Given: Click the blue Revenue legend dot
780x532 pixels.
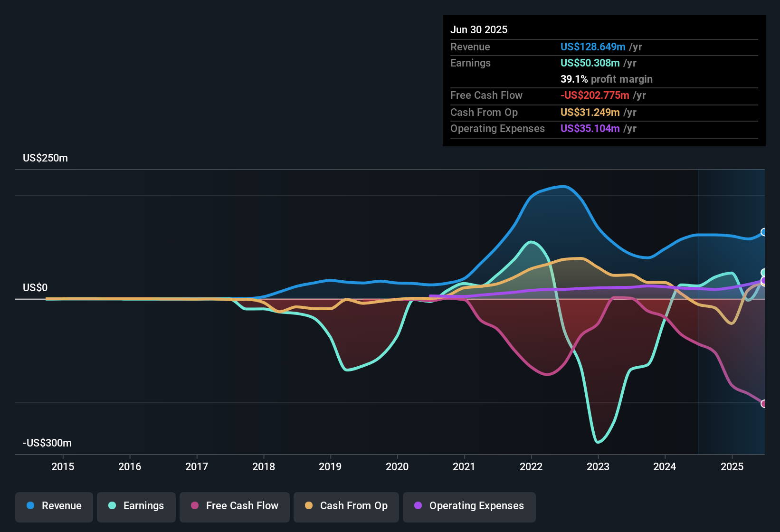Looking at the screenshot, I should [30, 505].
